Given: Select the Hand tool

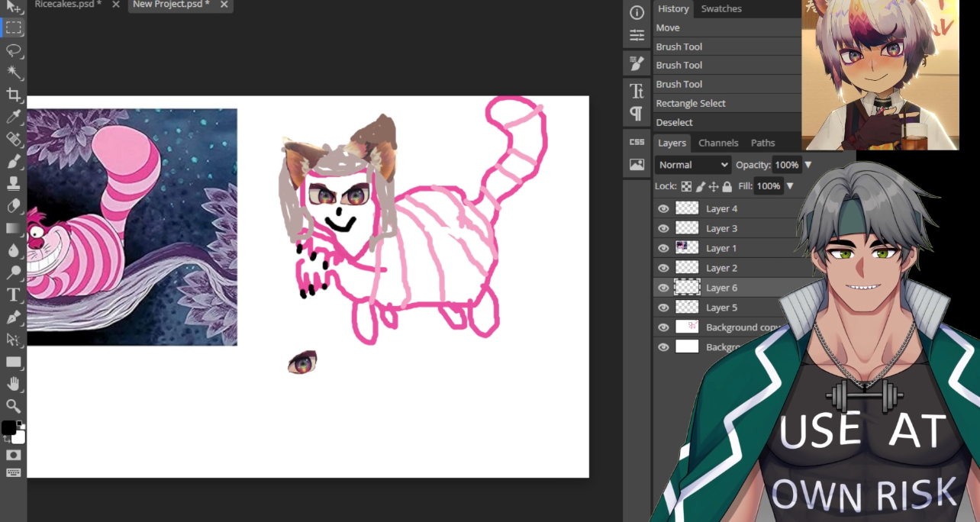Looking at the screenshot, I should (x=13, y=383).
